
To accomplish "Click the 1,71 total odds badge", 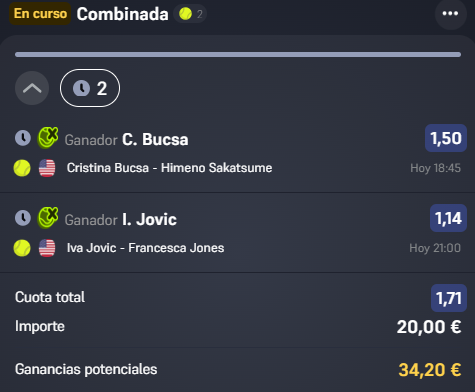I will click(449, 298).
